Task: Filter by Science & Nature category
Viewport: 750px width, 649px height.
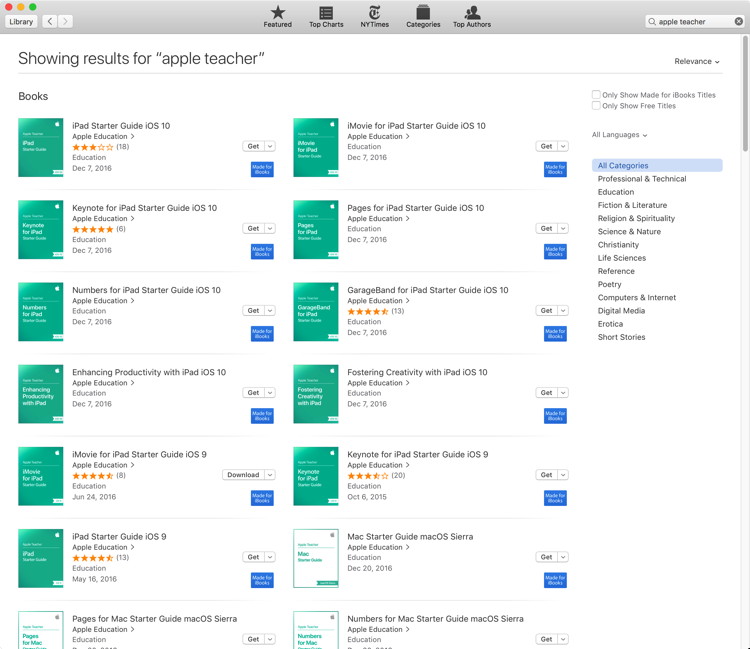Action: coord(629,231)
